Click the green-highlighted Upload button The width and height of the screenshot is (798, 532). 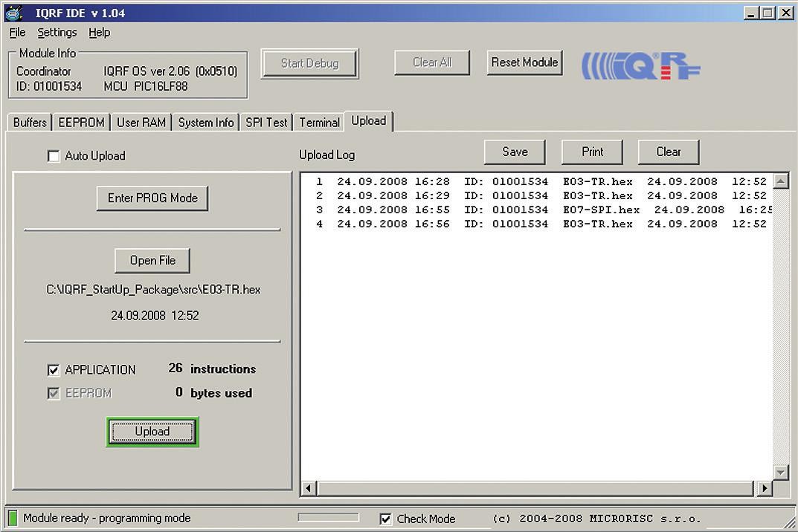[x=152, y=432]
